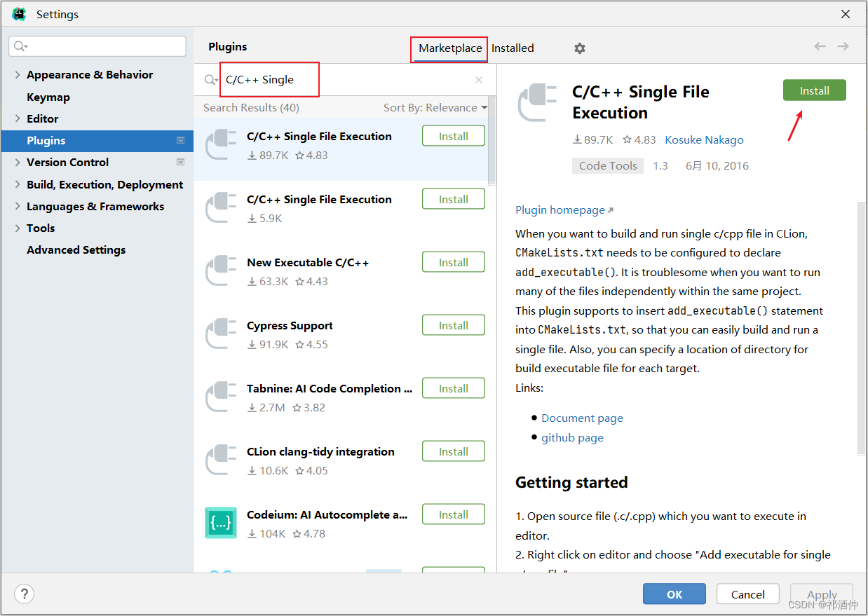Click the Codeium plugin icon
Screen dimensions: 868x616
point(221,523)
